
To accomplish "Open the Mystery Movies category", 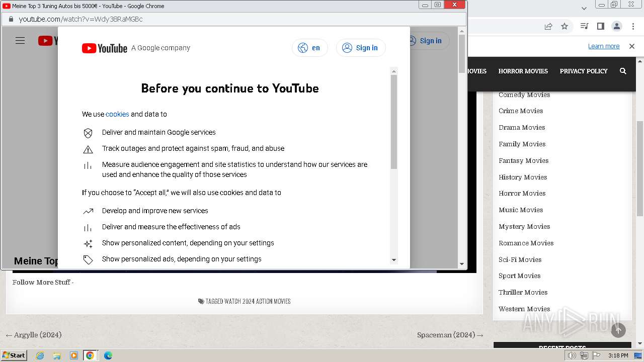I will (x=524, y=226).
